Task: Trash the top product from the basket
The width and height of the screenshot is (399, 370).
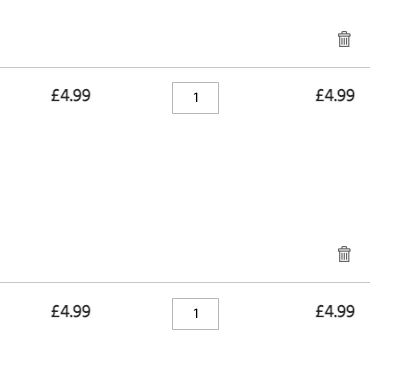Action: [x=344, y=39]
